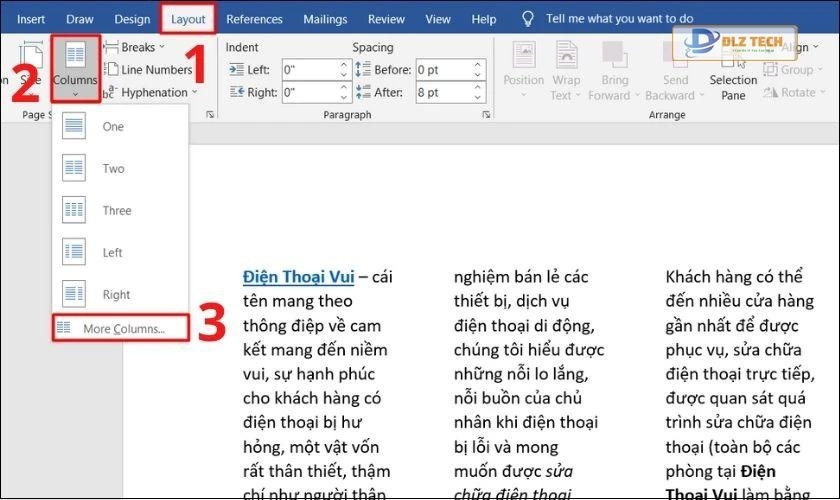The height and width of the screenshot is (500, 840).
Task: Click the lightbulb Tell me icon
Action: click(528, 19)
